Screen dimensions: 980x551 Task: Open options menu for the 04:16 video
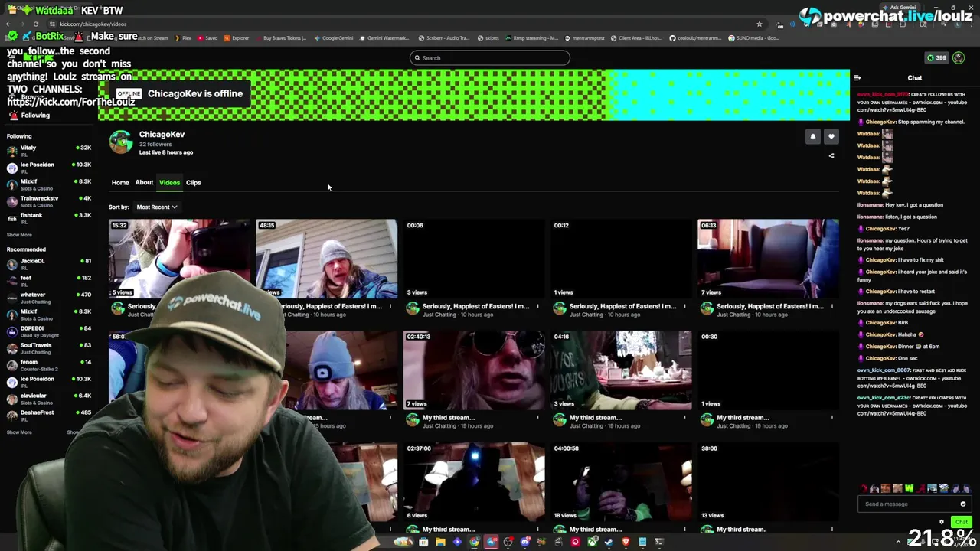point(684,418)
